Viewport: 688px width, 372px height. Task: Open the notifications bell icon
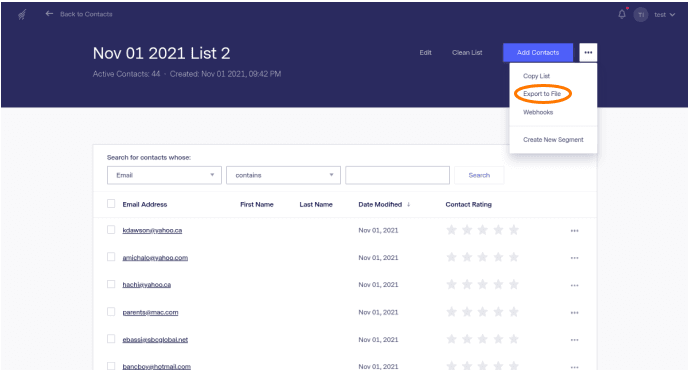622,14
